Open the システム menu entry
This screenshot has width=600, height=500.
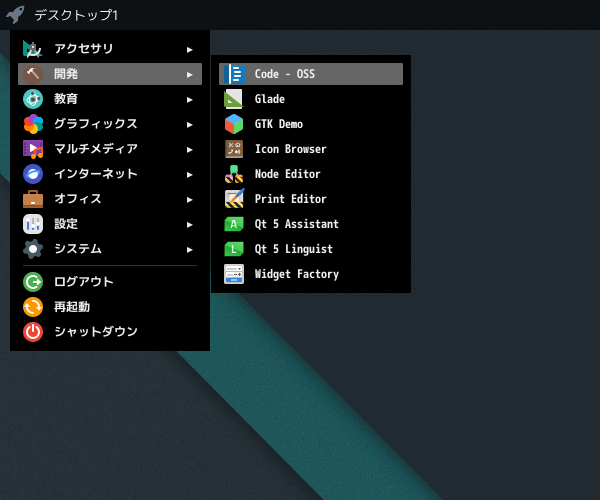click(110, 249)
